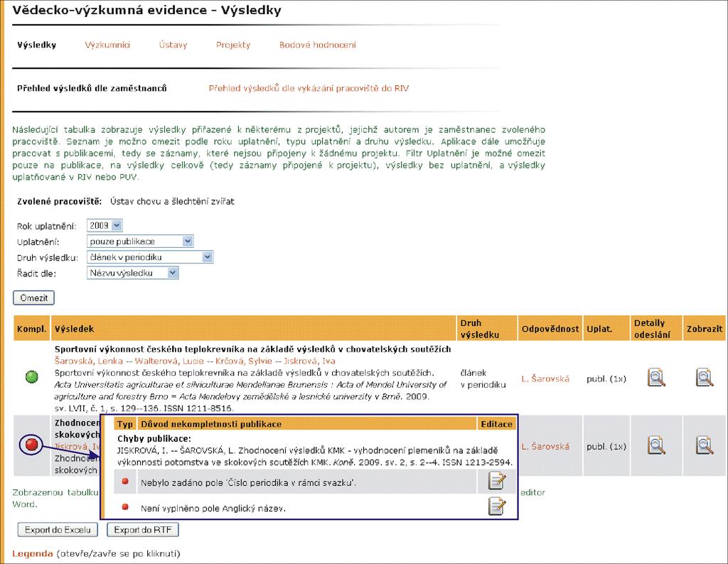Open the Bodové hodnocení tab
Image resolution: width=728 pixels, height=564 pixels.
tap(318, 45)
